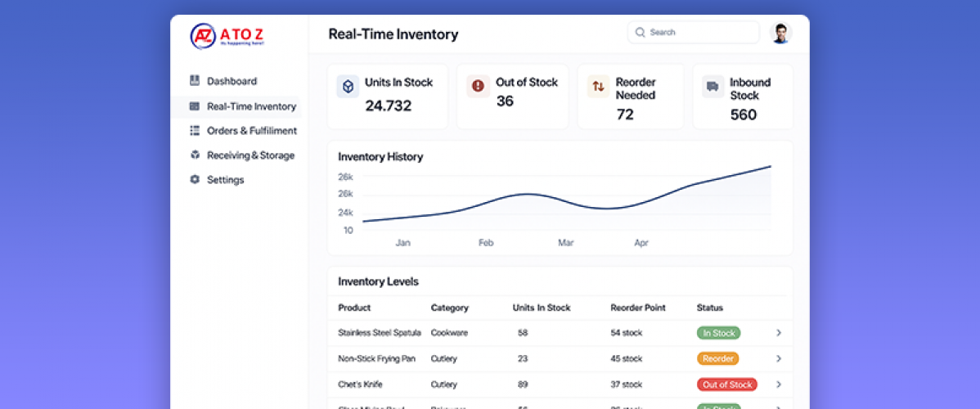The width and height of the screenshot is (980, 409).
Task: Select Non-Stick Frying Pan product name
Action: [377, 358]
